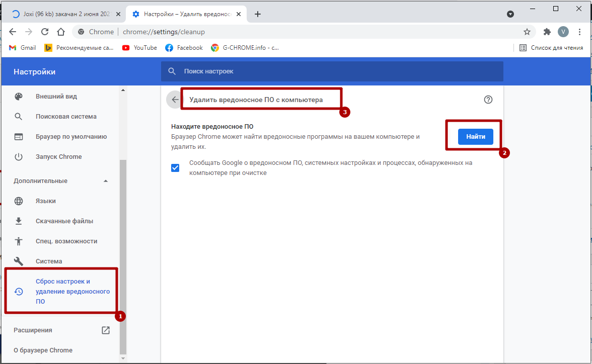Click the Находите вредоносное ПО text

point(212,126)
